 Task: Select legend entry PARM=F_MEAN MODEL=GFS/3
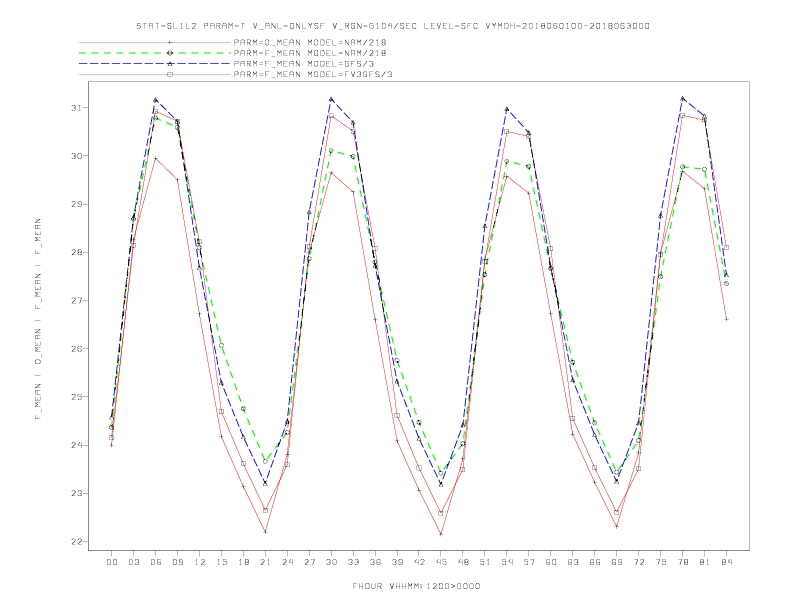(304, 64)
